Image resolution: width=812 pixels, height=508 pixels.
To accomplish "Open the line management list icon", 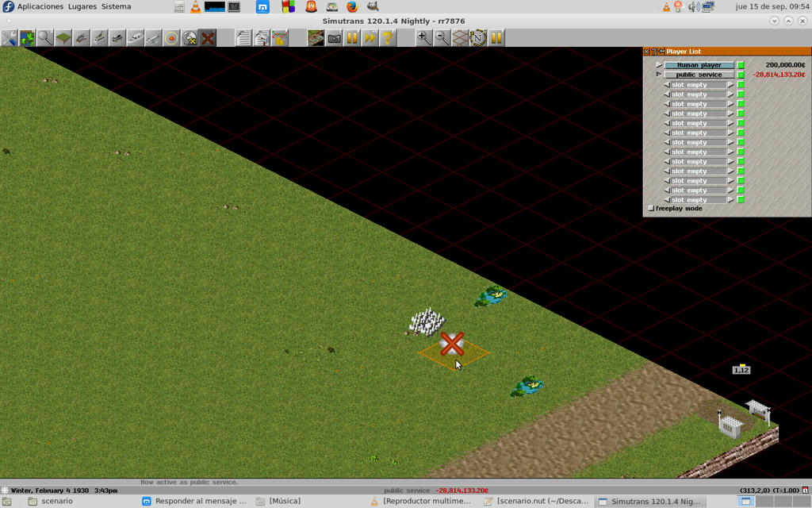I will coord(243,38).
